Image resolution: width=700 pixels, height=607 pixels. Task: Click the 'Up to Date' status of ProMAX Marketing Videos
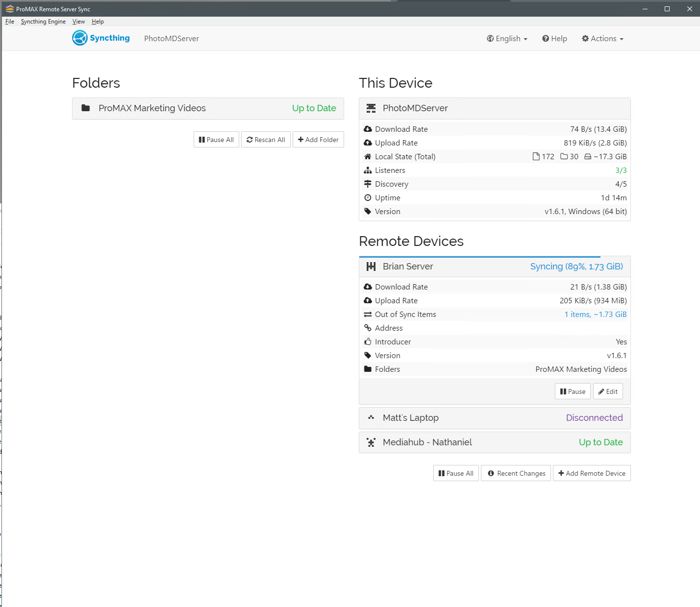(314, 108)
